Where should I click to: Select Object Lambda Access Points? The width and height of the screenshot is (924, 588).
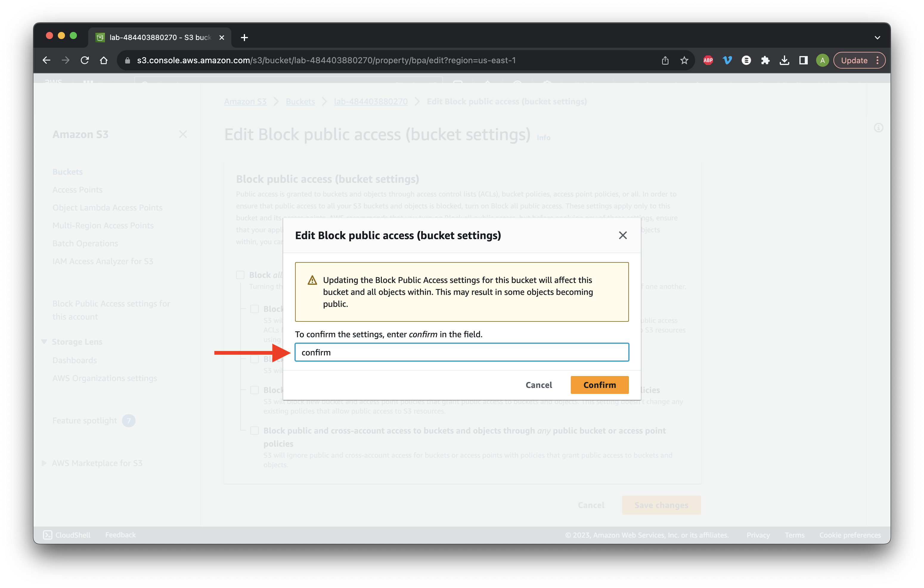point(107,207)
